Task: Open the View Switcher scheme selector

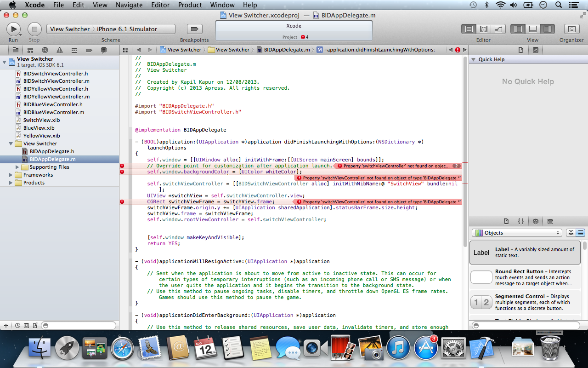Action: click(x=70, y=29)
